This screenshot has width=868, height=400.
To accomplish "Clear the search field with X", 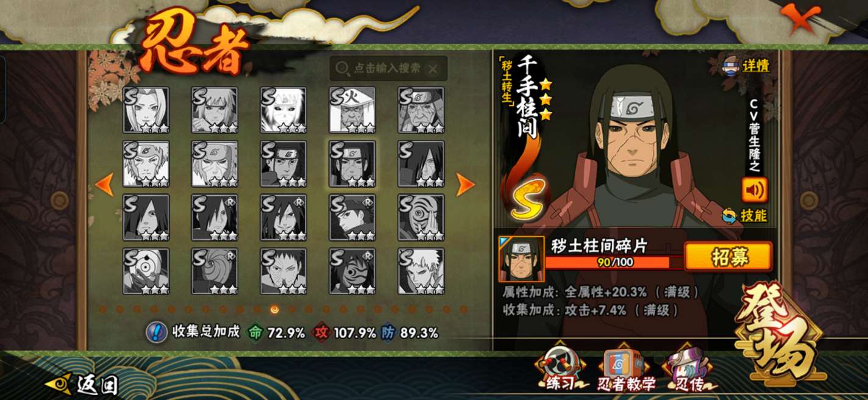I will pyautogui.click(x=432, y=69).
